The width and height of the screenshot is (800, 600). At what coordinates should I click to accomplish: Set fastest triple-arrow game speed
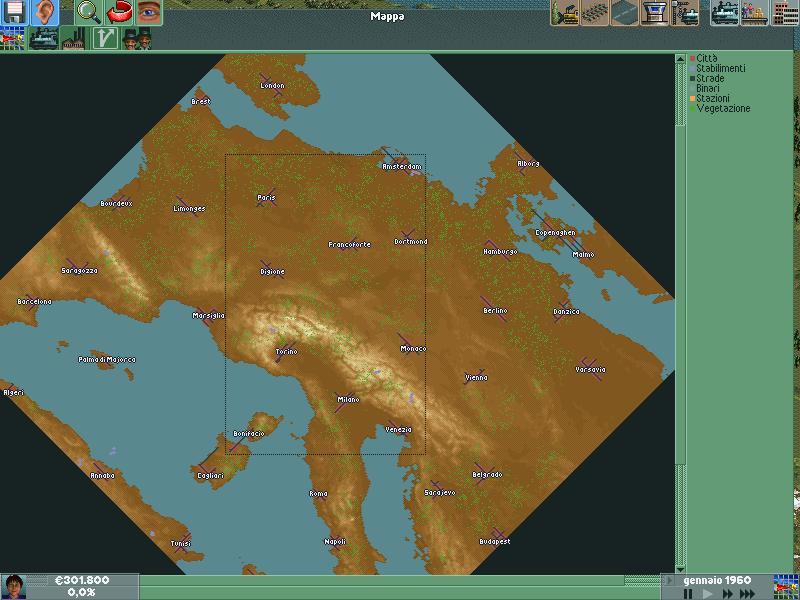click(747, 594)
